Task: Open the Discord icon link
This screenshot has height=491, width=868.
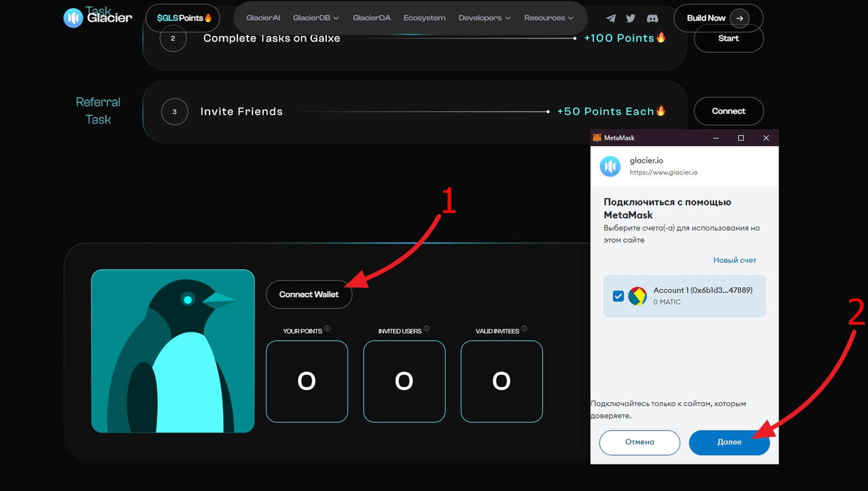Action: pos(652,18)
